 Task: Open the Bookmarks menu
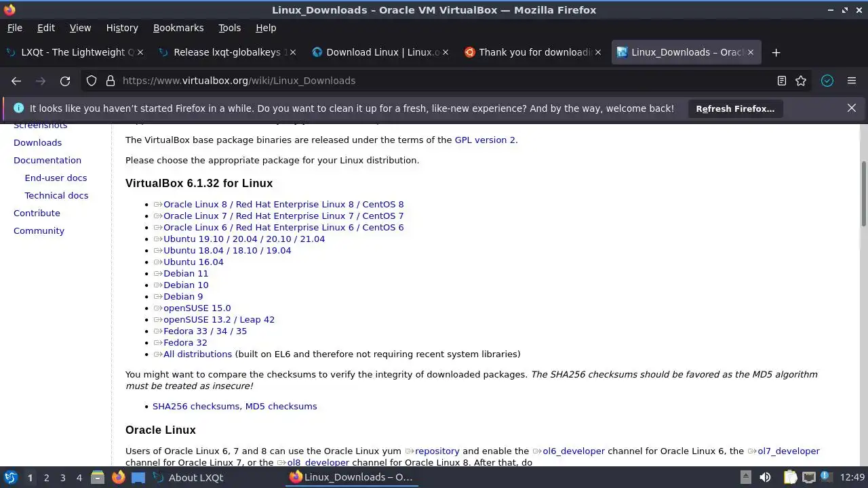(178, 28)
